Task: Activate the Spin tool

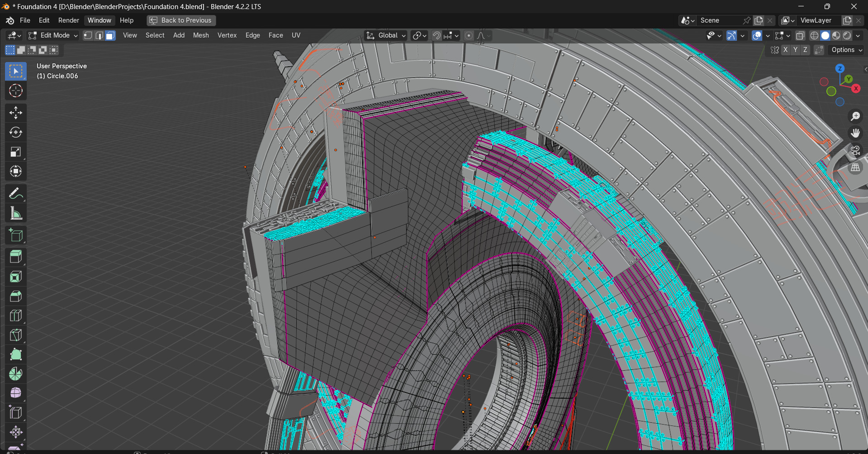Action: point(16,374)
